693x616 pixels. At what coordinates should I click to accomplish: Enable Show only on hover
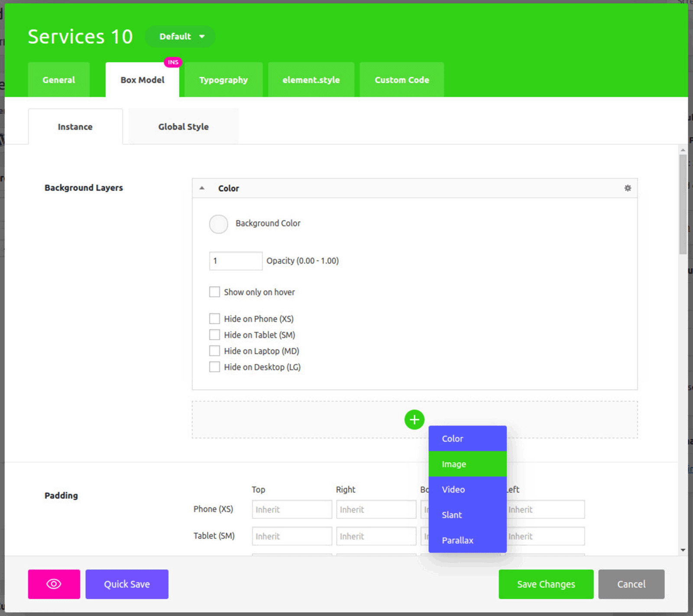pyautogui.click(x=214, y=292)
